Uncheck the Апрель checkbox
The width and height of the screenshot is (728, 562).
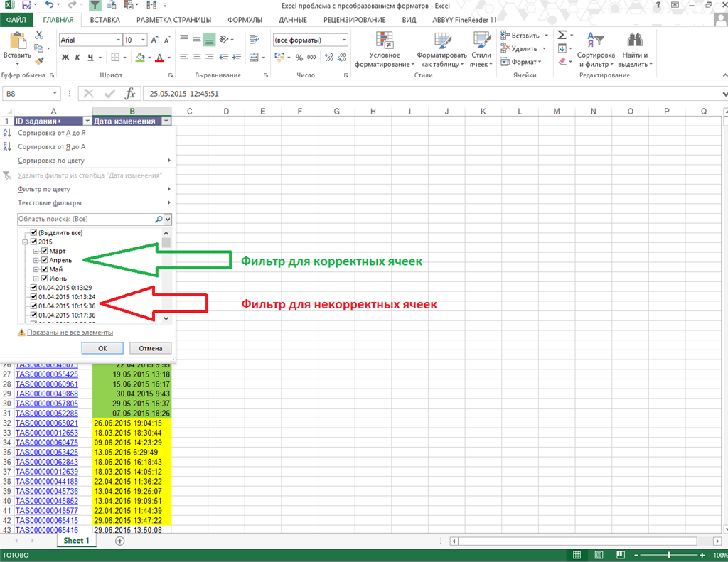click(x=45, y=260)
